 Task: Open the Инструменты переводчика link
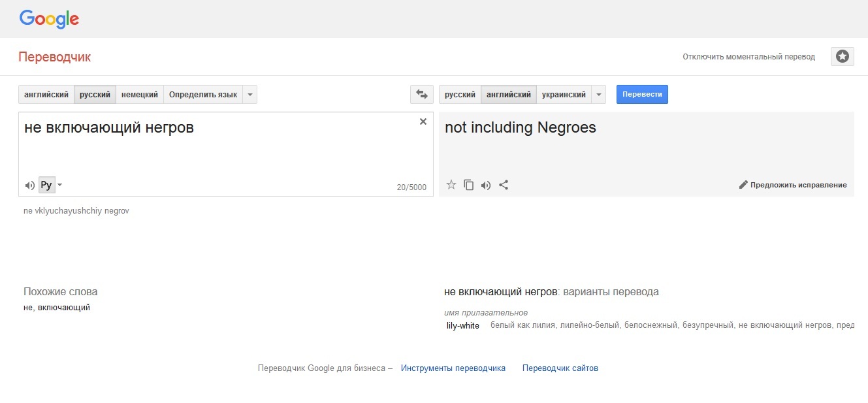453,368
